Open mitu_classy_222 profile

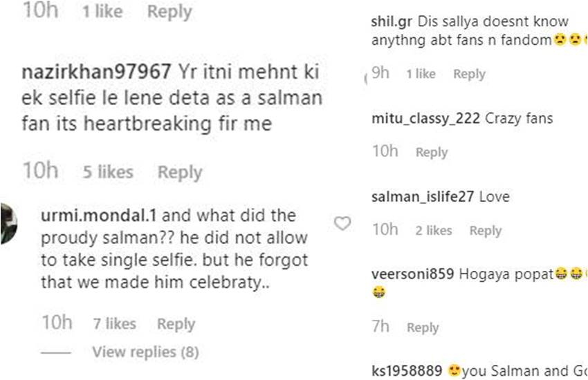point(425,118)
